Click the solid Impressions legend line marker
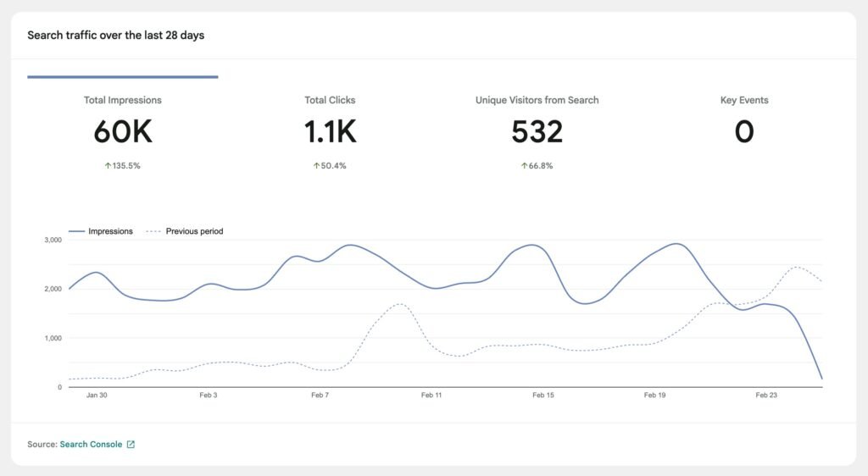Screen dimensions: 868x476 (x=76, y=231)
